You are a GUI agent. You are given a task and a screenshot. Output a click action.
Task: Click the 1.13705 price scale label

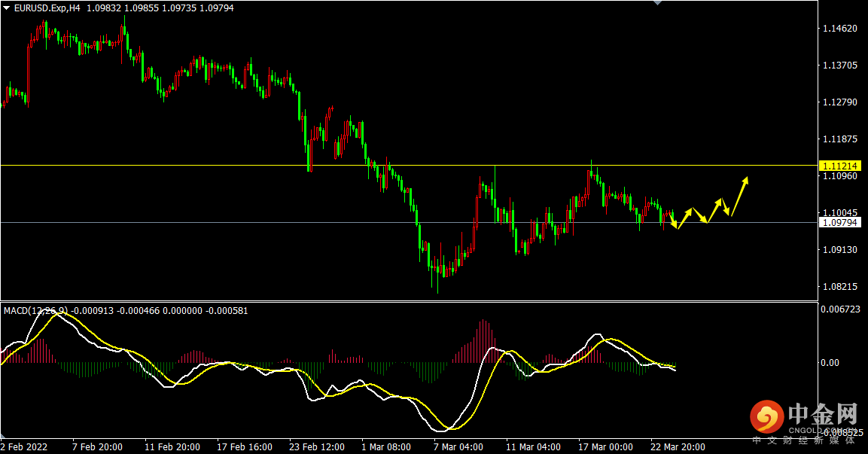pyautogui.click(x=839, y=66)
